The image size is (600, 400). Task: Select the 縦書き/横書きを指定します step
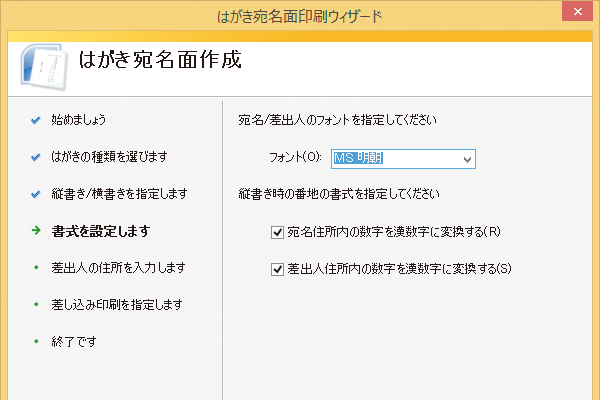(x=119, y=194)
